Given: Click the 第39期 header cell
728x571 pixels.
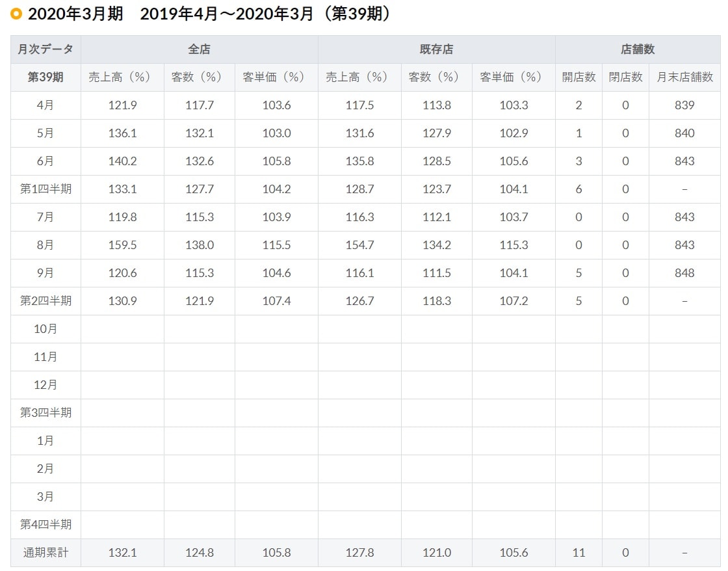Looking at the screenshot, I should click(x=45, y=77).
